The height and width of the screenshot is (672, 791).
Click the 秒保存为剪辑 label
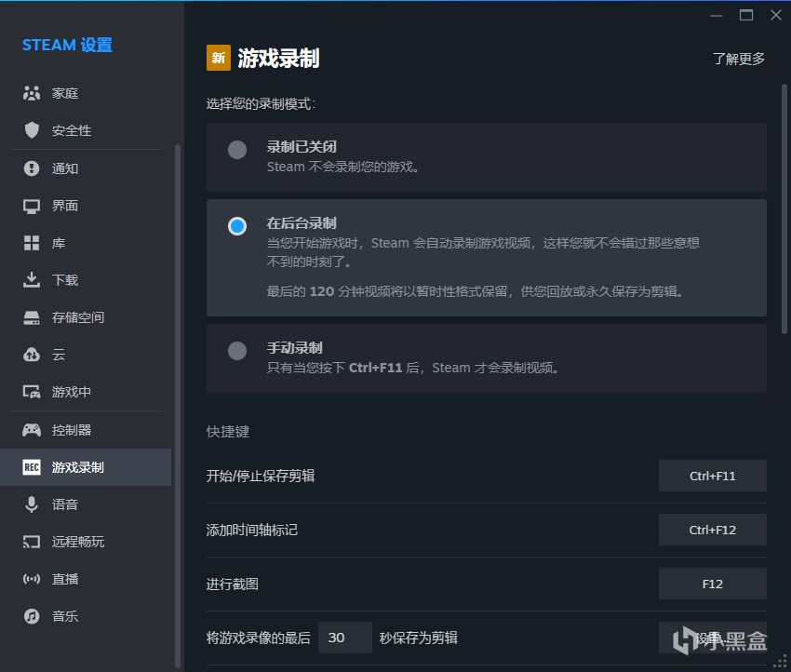click(418, 638)
